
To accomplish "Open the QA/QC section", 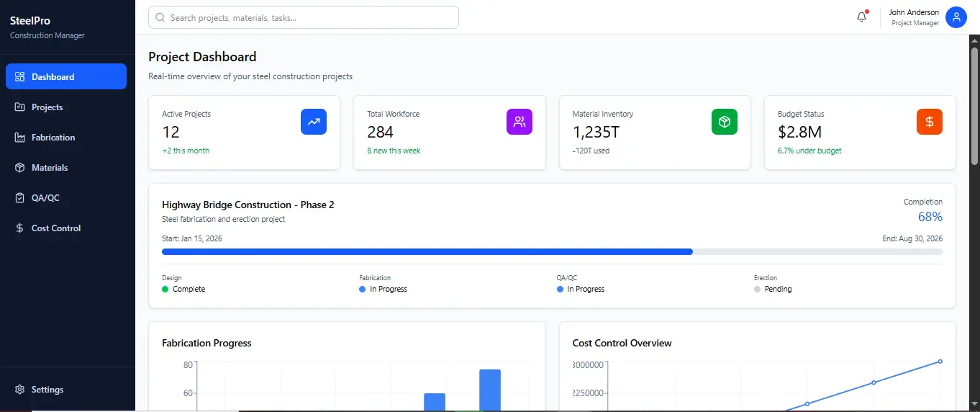I will (x=45, y=198).
